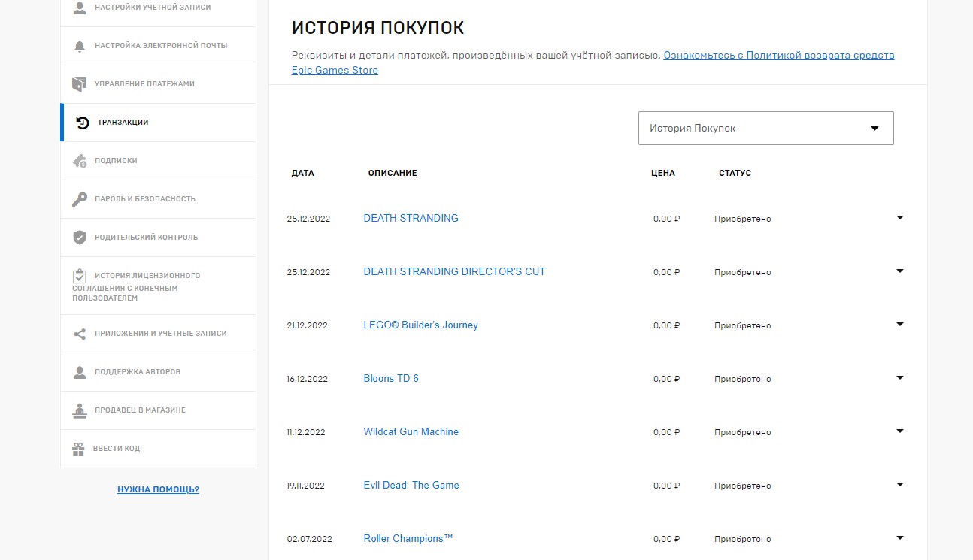Click the Нужна помощь? link

pos(158,489)
